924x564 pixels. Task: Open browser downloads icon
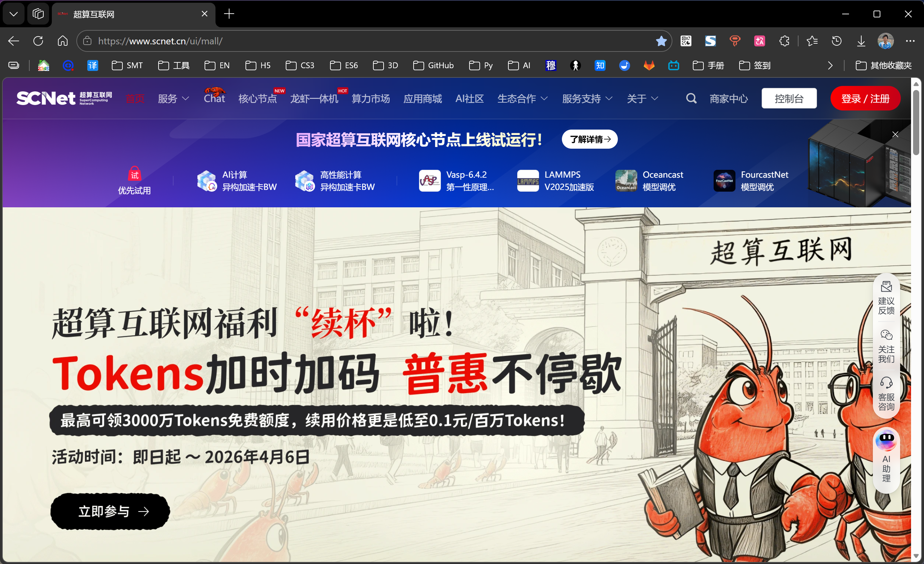(861, 41)
